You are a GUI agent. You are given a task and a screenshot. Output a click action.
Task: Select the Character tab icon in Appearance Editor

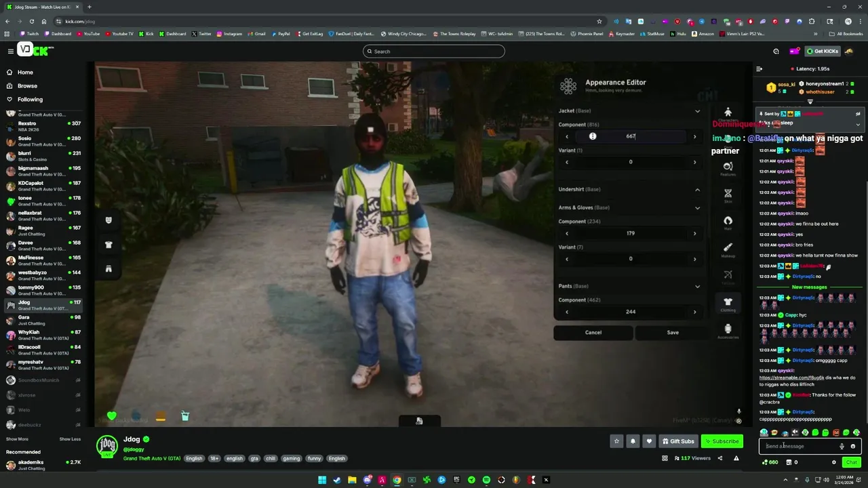(728, 113)
